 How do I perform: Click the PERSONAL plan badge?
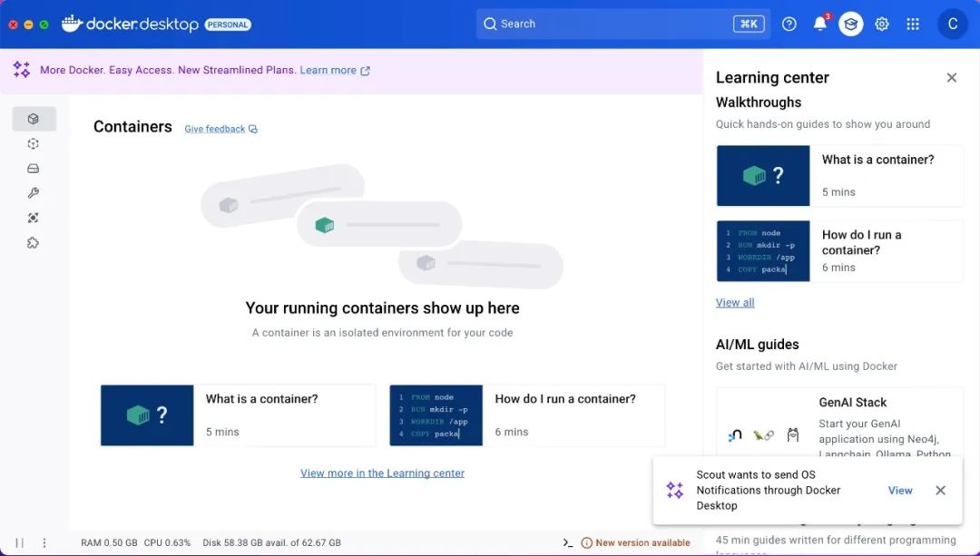[x=228, y=24]
